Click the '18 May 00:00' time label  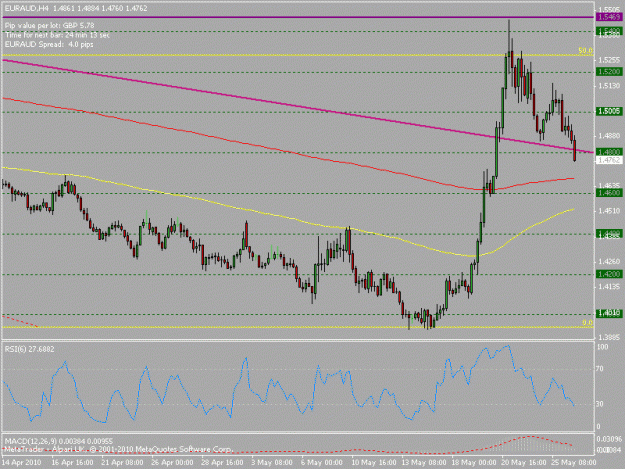[x=472, y=463]
